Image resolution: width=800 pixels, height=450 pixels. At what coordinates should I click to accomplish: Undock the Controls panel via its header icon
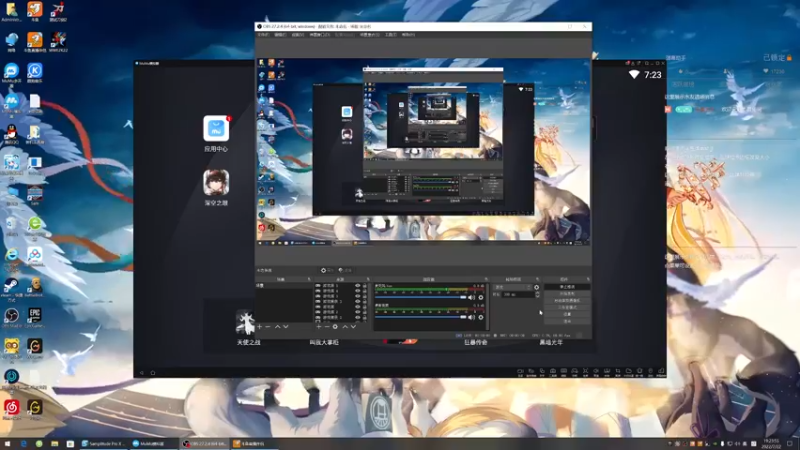588,280
